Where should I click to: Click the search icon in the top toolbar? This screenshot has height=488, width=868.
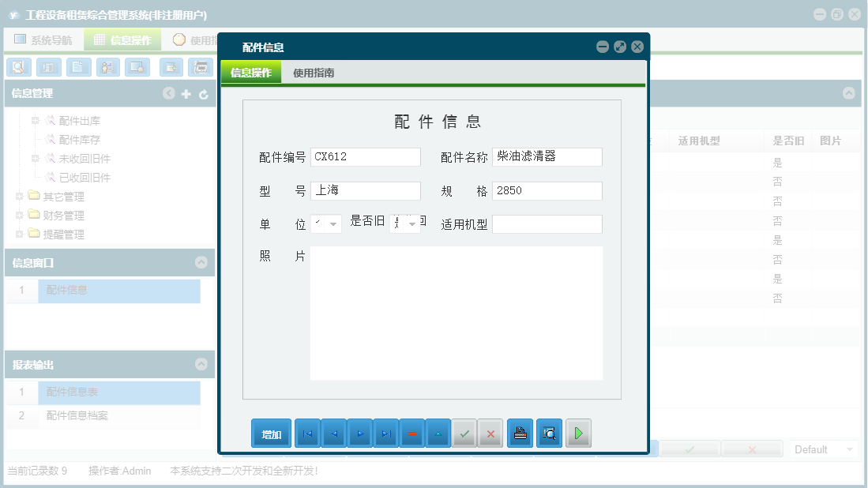coord(18,67)
